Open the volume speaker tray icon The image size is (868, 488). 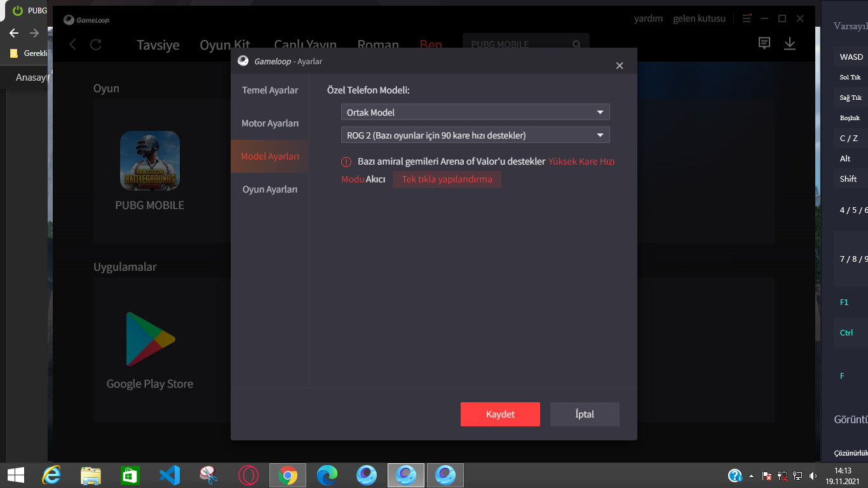[x=813, y=475]
